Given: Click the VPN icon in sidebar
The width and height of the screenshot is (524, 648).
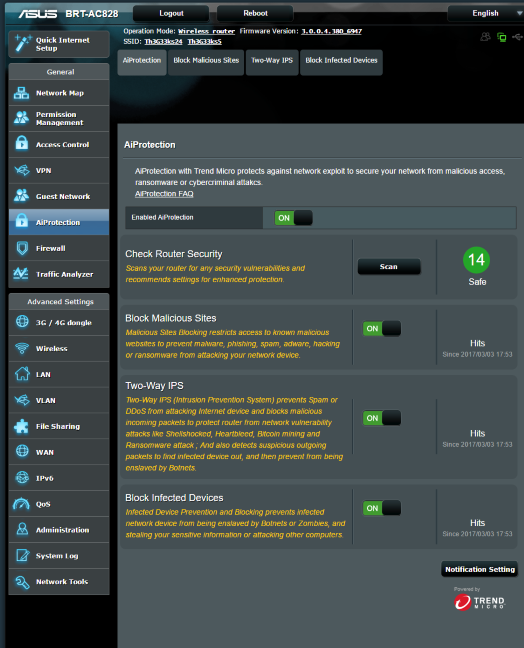Looking at the screenshot, I should [21, 170].
